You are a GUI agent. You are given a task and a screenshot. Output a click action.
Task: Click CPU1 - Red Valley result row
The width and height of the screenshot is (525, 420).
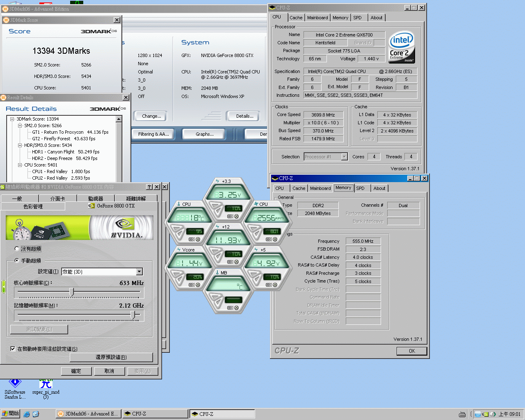[61, 171]
